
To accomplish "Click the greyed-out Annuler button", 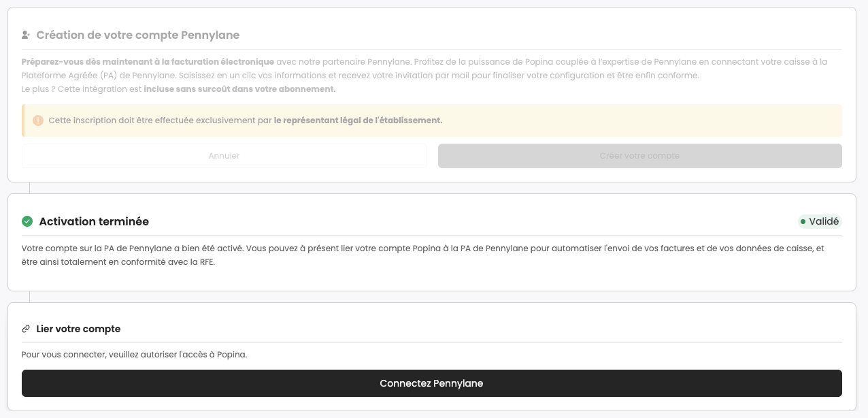I will coord(224,156).
